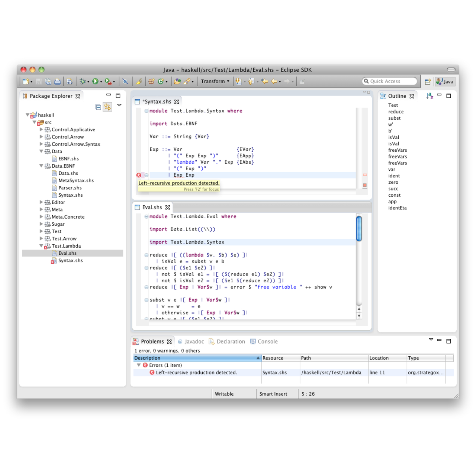Viewport: 476px width, 476px height.
Task: Select the Java perspective button
Action: (445, 82)
